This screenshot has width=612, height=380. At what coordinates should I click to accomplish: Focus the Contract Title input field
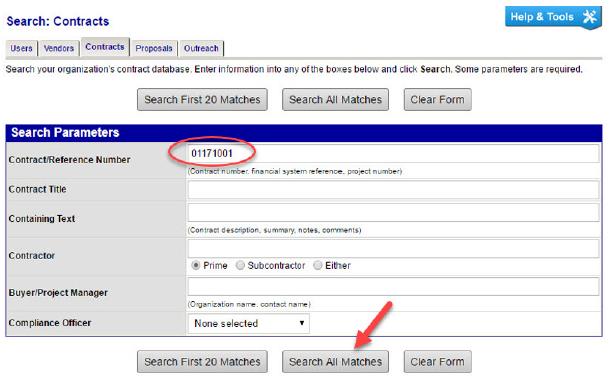click(x=393, y=190)
